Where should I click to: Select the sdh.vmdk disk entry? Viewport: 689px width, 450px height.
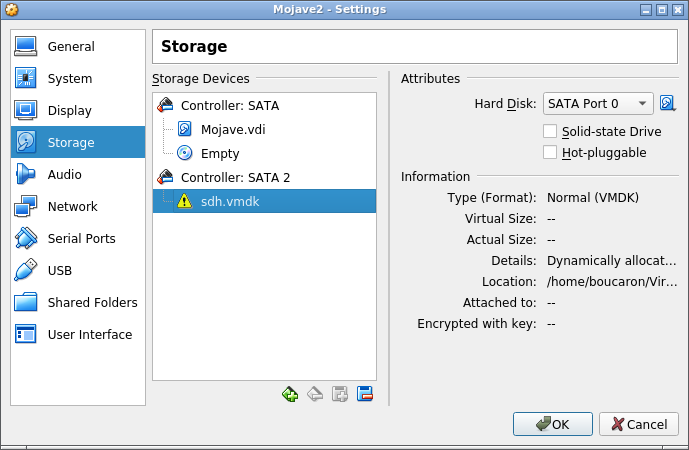tap(230, 201)
